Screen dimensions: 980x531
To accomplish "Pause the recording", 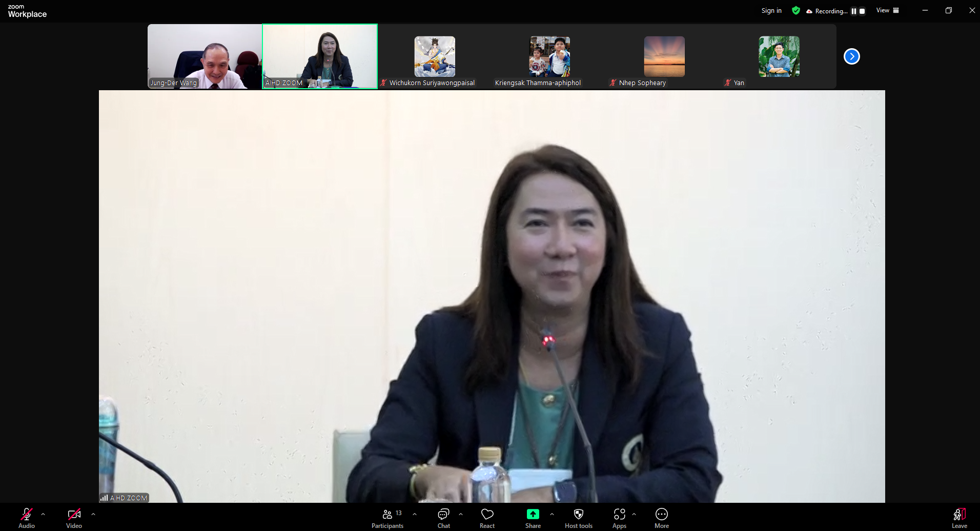I will 854,11.
